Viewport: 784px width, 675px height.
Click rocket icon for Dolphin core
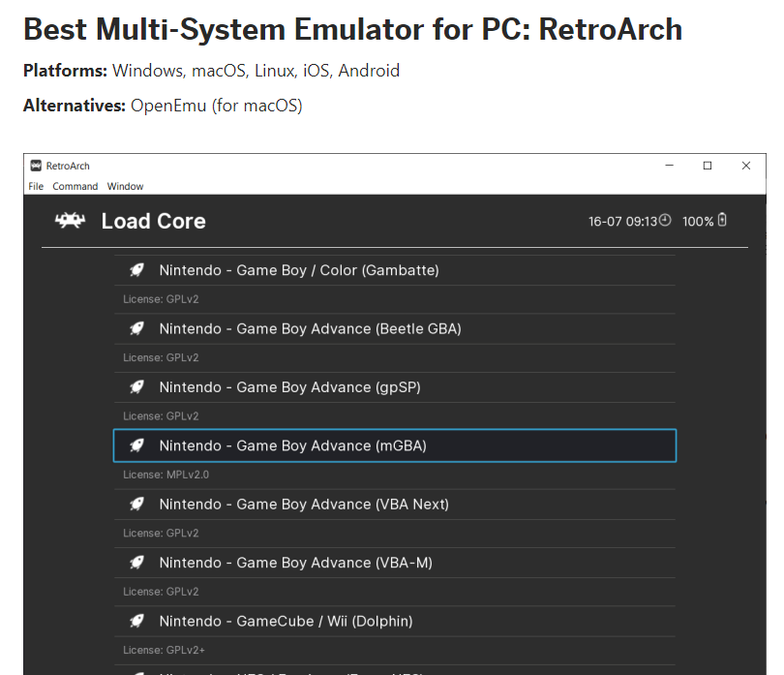click(136, 621)
